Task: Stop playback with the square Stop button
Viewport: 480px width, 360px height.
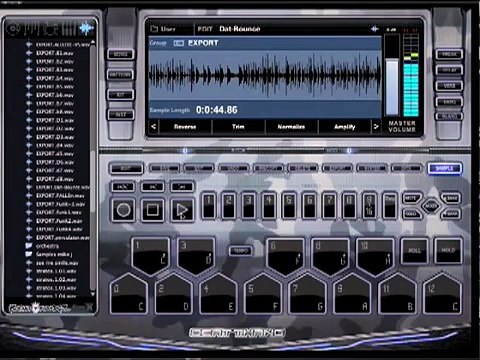Action: [x=153, y=210]
